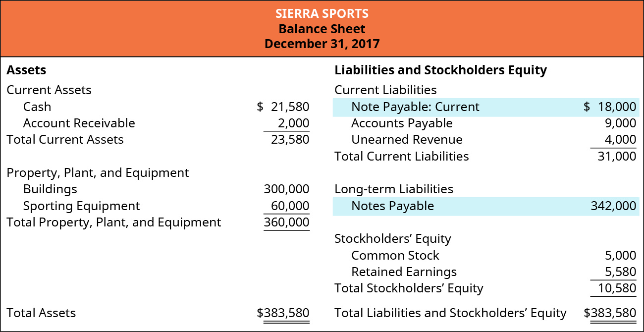Viewport: 644px width, 332px height.
Task: Select the Total Assets amount $383,580
Action: point(283,313)
